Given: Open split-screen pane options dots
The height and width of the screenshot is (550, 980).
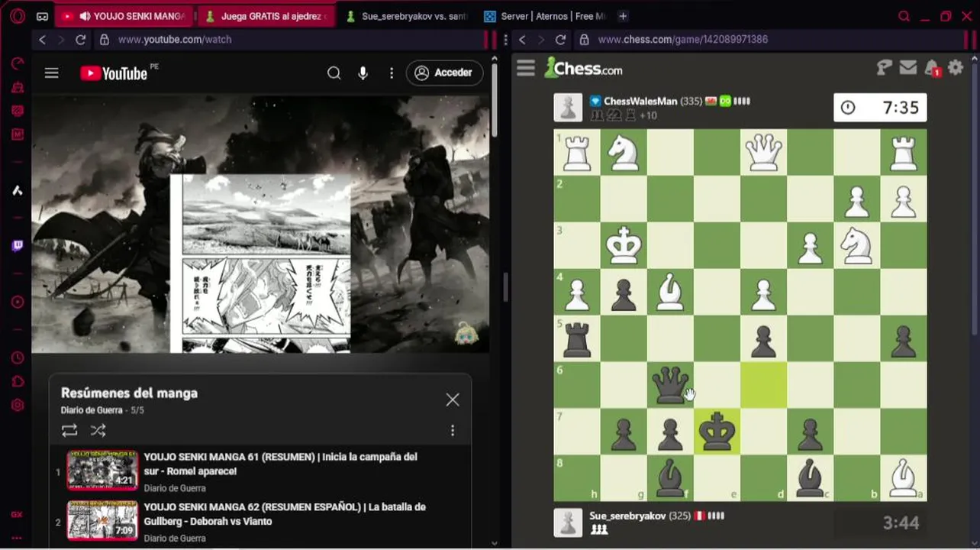Looking at the screenshot, I should pos(506,40).
